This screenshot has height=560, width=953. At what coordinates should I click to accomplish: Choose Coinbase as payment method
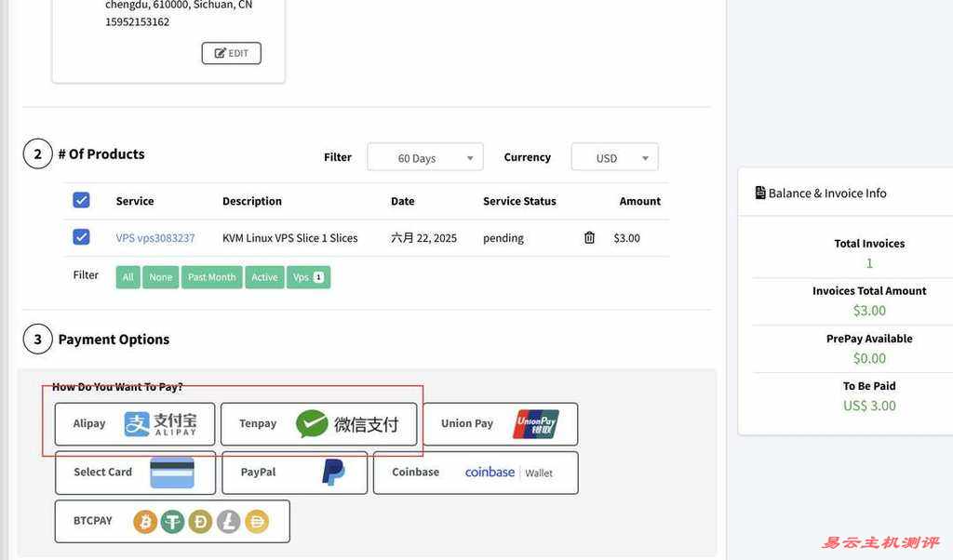click(476, 473)
